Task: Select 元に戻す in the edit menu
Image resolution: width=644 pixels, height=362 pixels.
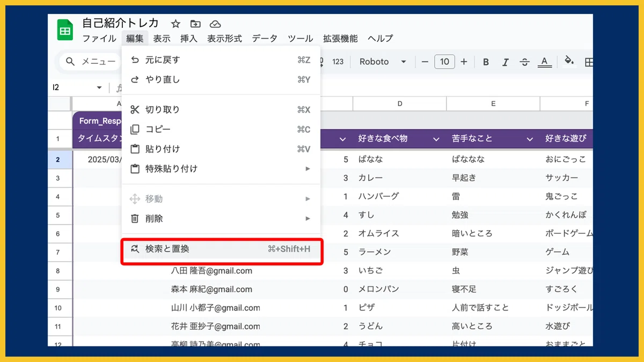Action: [x=221, y=60]
